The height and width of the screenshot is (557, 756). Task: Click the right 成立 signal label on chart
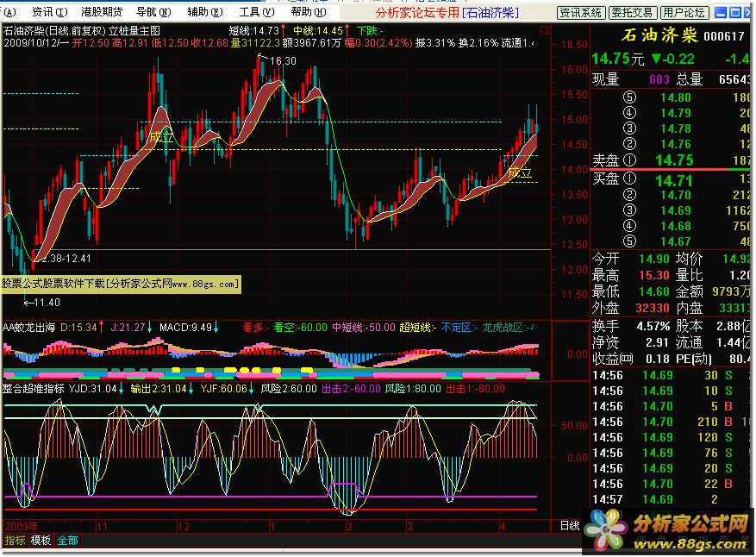point(520,172)
